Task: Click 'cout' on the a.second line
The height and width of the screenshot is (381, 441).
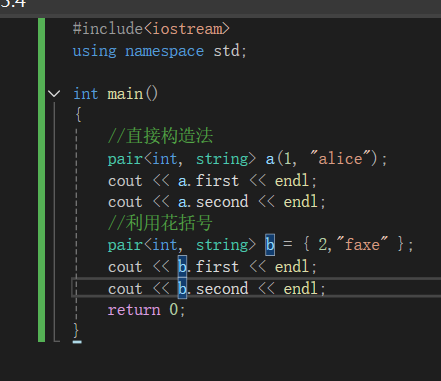Action: tap(125, 202)
